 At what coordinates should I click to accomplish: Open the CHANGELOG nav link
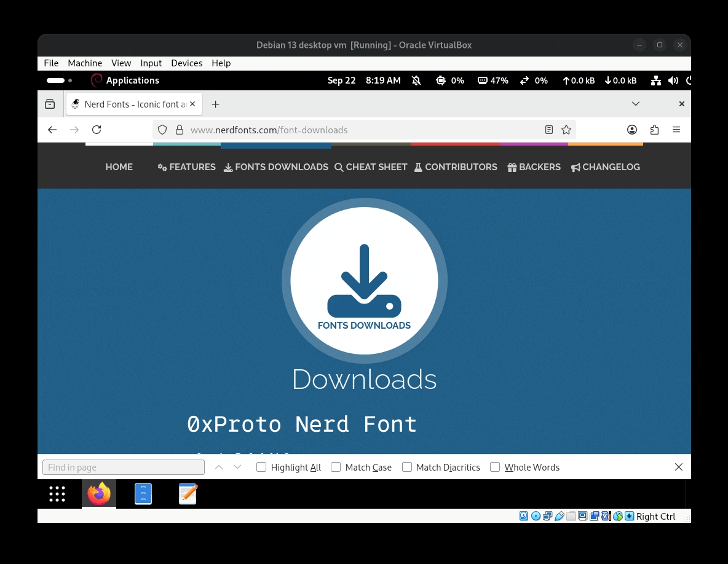(x=606, y=167)
